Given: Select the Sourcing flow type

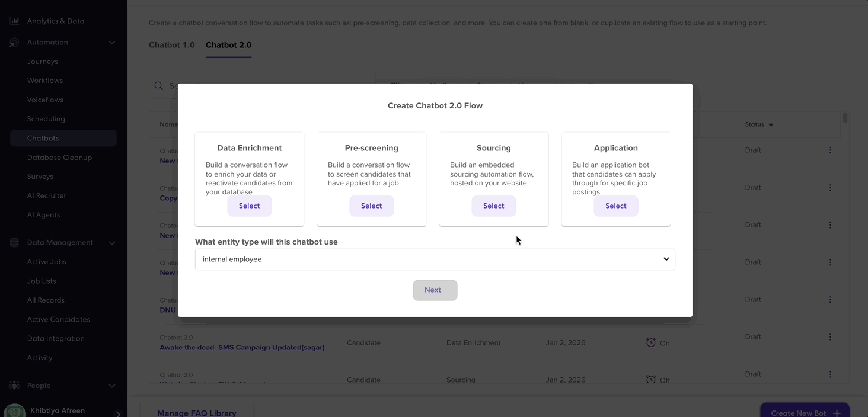Looking at the screenshot, I should 493,206.
